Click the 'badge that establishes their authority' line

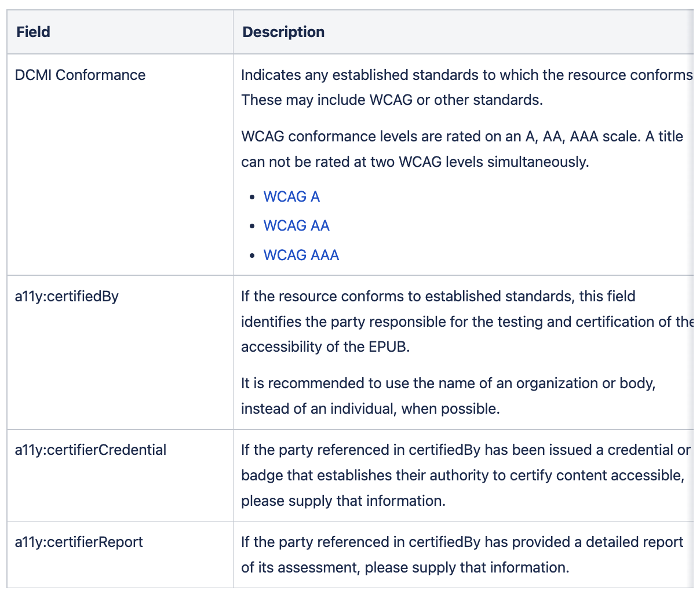point(463,476)
